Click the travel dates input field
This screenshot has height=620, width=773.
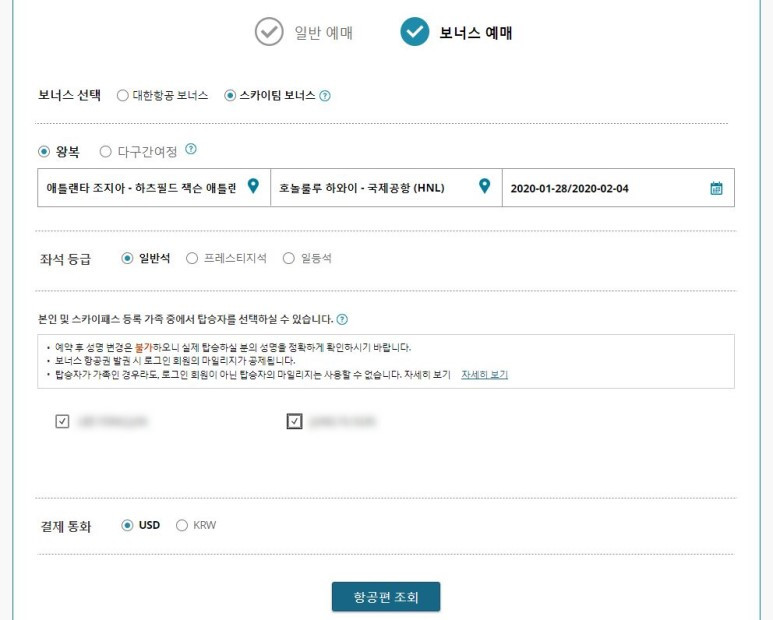point(618,188)
